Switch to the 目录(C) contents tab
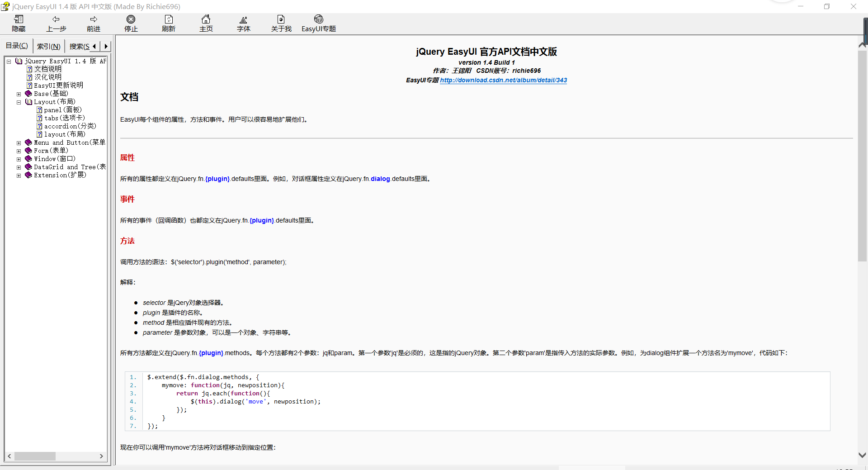 17,46
